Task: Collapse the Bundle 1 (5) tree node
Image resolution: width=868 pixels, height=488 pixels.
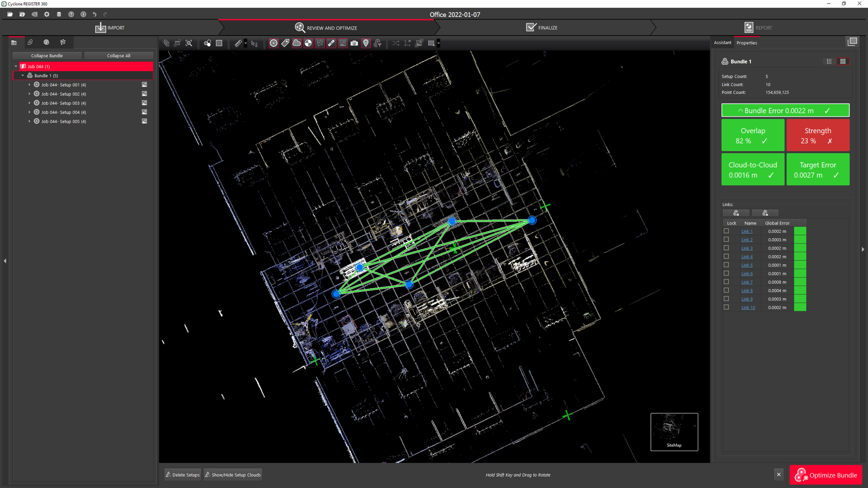Action: point(23,76)
